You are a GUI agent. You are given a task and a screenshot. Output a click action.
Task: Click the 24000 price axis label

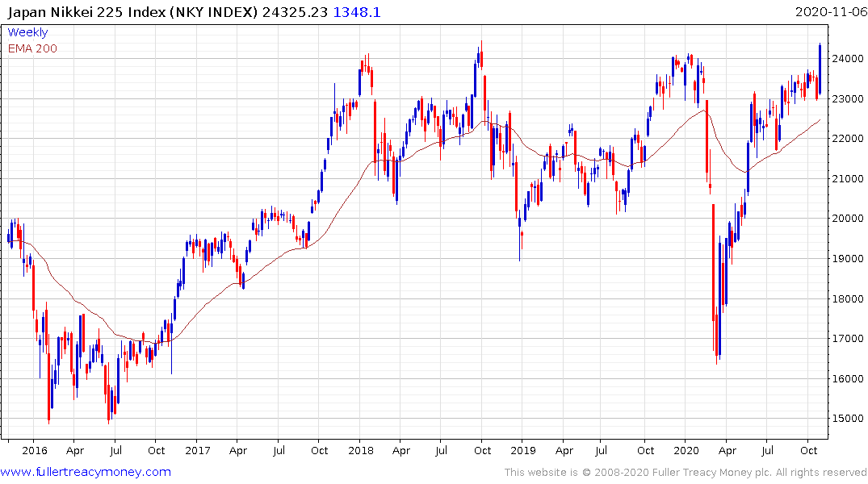coord(848,58)
